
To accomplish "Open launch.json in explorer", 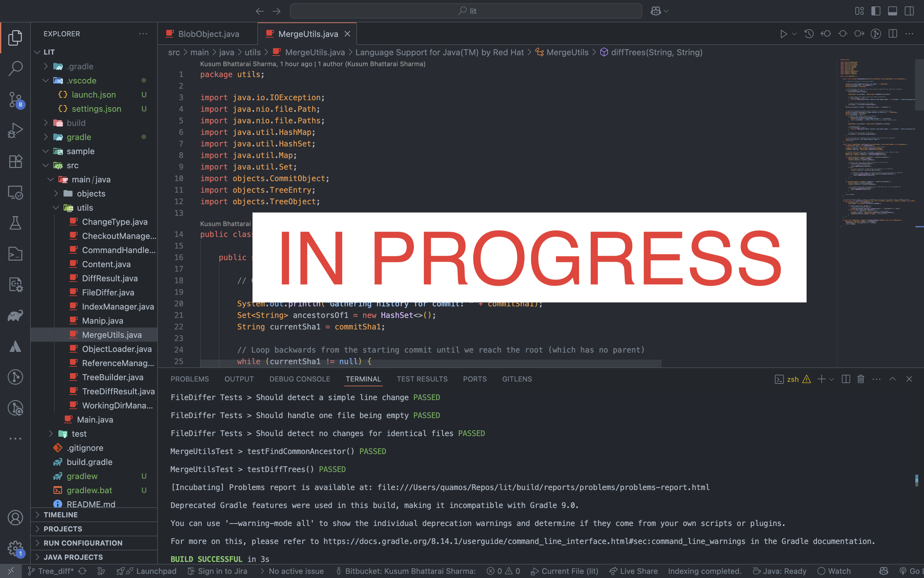I will point(94,94).
